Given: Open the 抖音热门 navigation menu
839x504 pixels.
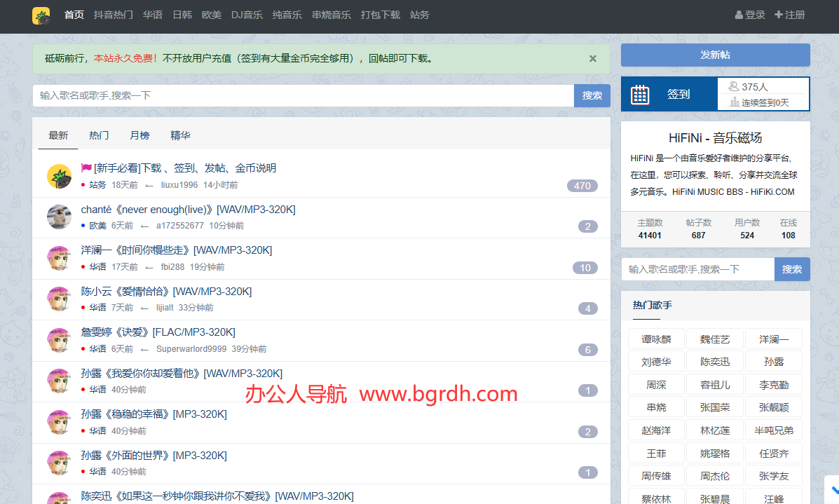Looking at the screenshot, I should 113,15.
